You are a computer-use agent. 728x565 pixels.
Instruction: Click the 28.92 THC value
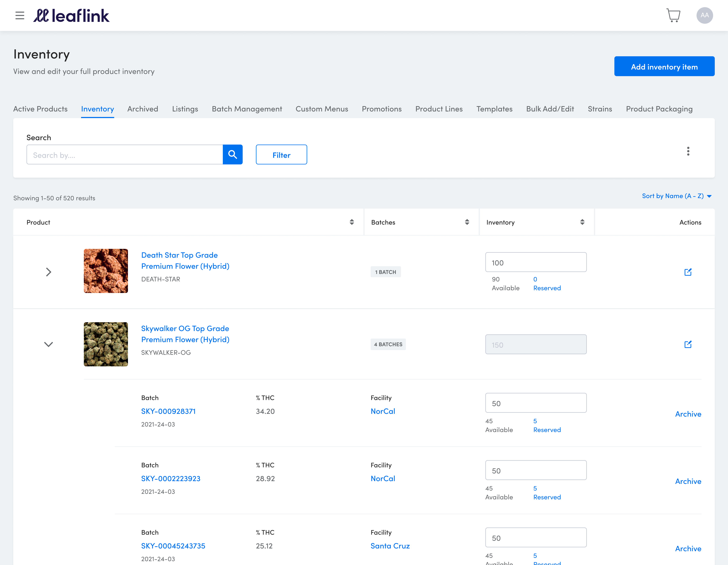[x=265, y=479]
